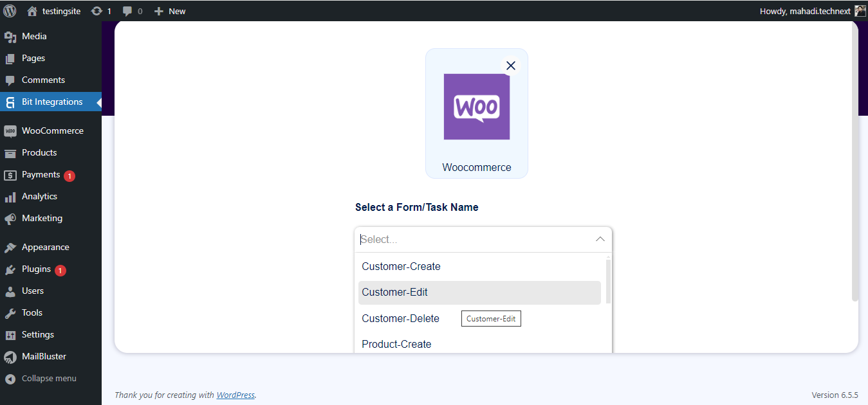Click the Plugins plug icon
The image size is (868, 405).
coord(10,269)
